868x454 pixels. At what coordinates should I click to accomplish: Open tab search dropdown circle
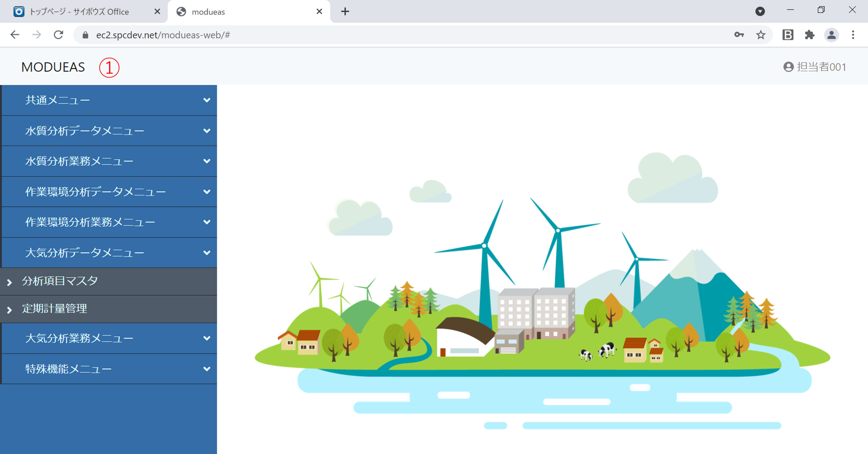(x=760, y=11)
